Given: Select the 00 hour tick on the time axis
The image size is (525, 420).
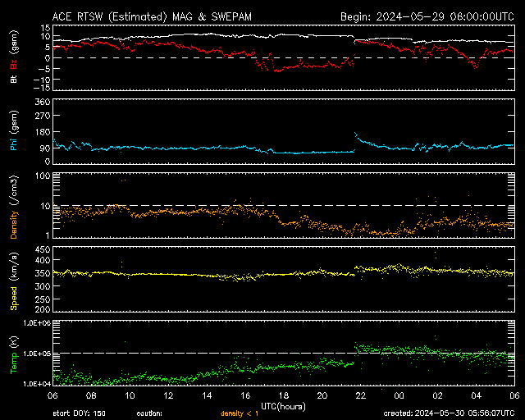Looking at the screenshot, I should tap(399, 395).
